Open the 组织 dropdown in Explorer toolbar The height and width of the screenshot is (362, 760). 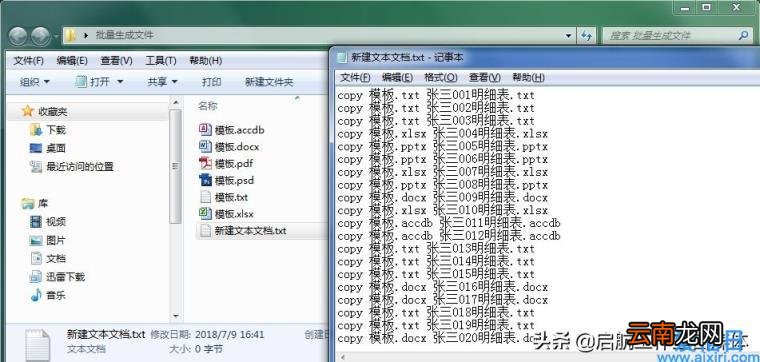[35, 82]
